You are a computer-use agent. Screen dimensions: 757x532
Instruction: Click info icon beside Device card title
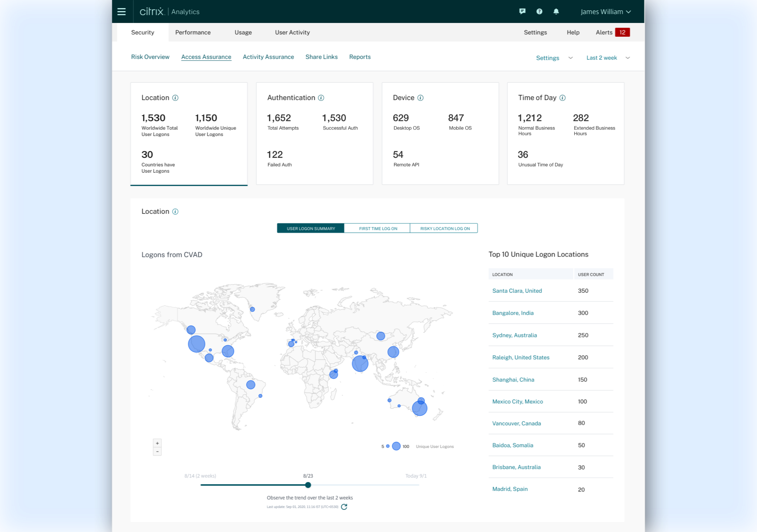[x=420, y=98]
